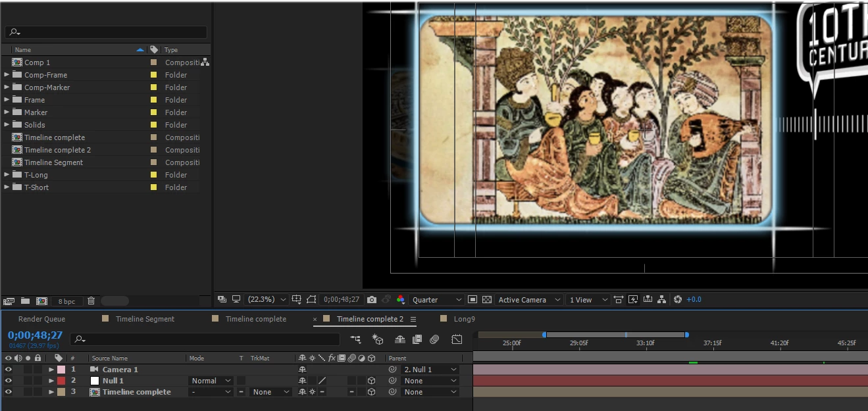The height and width of the screenshot is (411, 868).
Task: Enable Motion Blur switch in timeline header
Action: click(434, 339)
